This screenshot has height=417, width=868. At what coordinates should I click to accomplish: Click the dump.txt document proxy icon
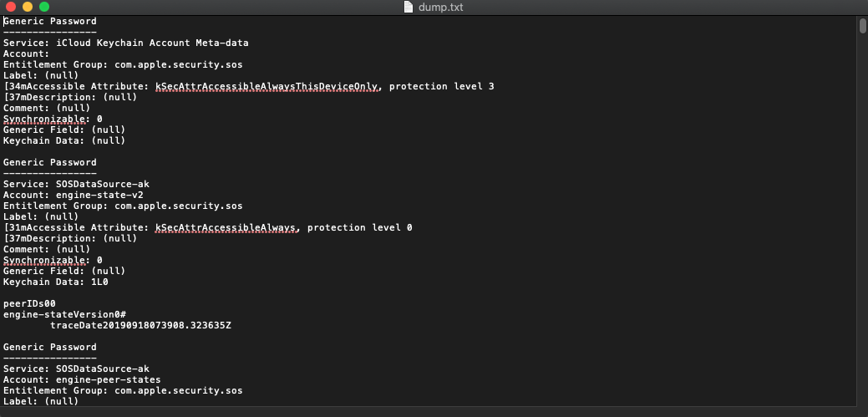coord(408,7)
